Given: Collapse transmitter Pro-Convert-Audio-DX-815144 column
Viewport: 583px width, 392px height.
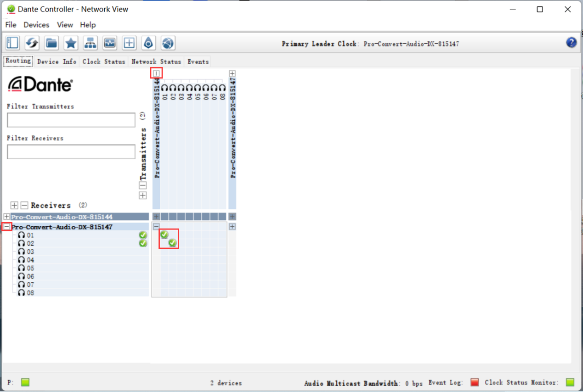Looking at the screenshot, I should 156,73.
